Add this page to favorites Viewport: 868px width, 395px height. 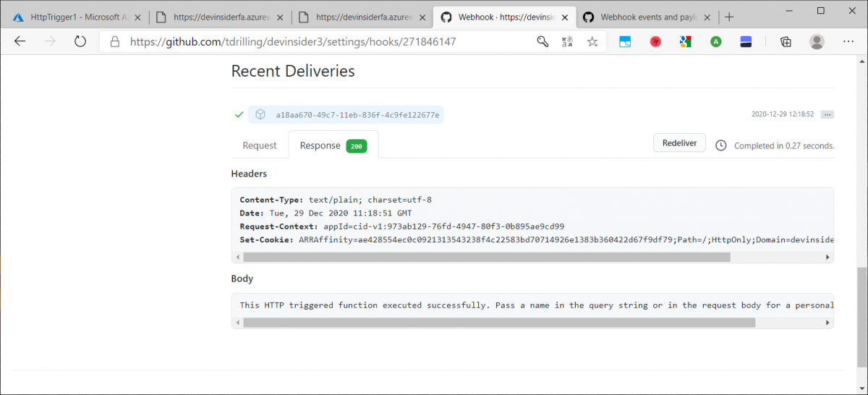click(x=592, y=42)
